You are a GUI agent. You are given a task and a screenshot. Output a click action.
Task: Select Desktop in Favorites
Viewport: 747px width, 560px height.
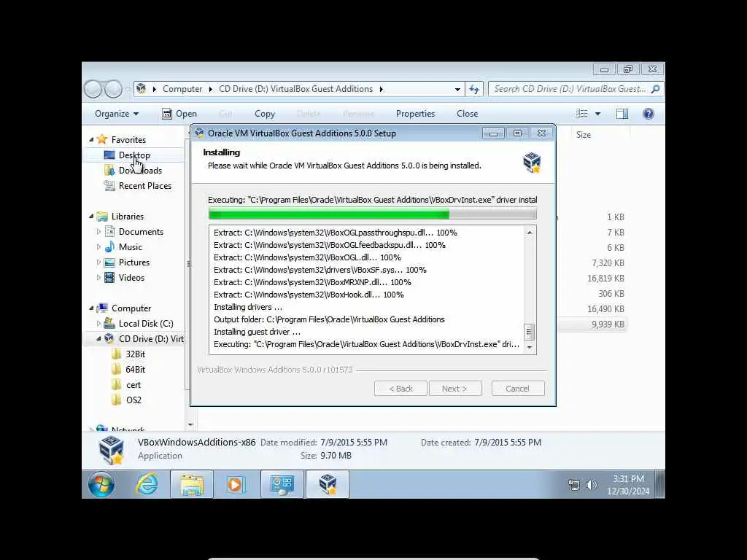coord(134,155)
